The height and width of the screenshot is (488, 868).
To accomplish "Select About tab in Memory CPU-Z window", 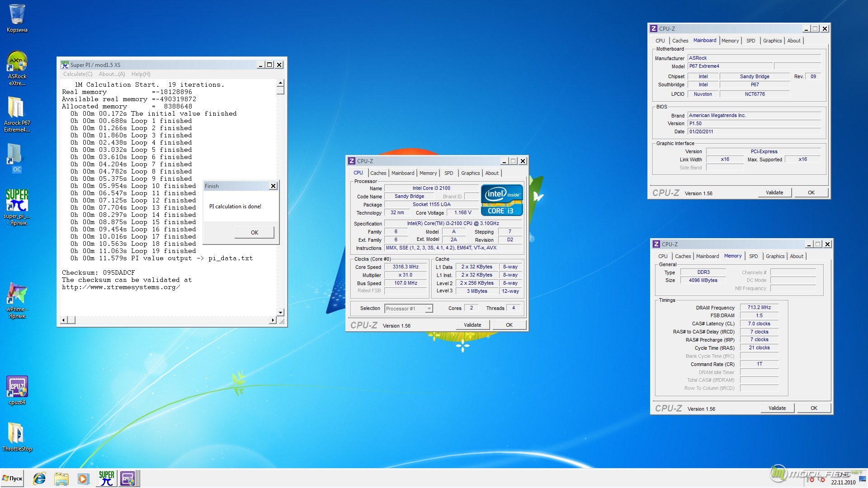I will click(797, 256).
